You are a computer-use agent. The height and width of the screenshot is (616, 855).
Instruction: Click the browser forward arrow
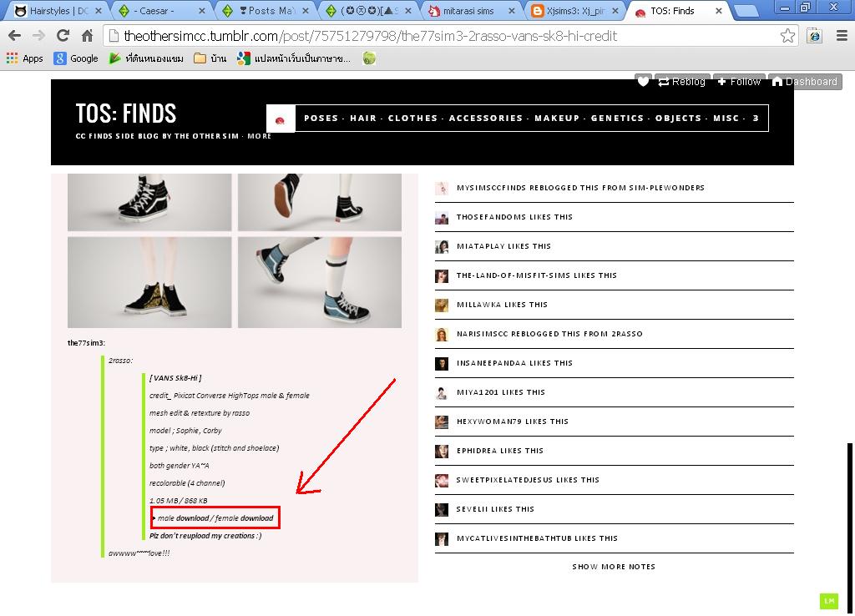pyautogui.click(x=38, y=36)
